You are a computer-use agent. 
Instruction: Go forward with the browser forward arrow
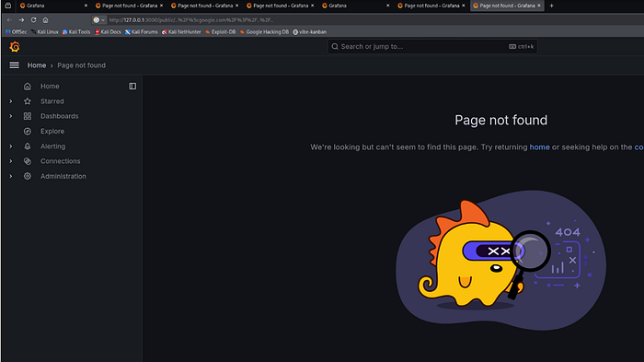point(21,19)
